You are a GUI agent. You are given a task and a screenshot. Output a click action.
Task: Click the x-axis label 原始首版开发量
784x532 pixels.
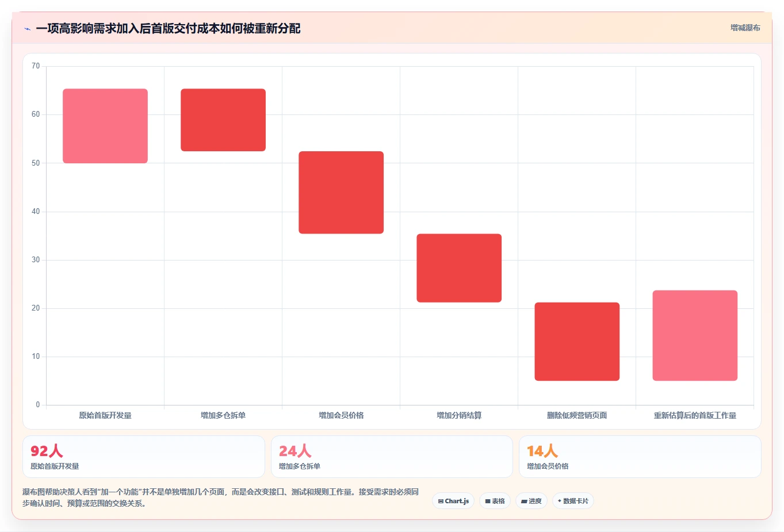pyautogui.click(x=105, y=415)
